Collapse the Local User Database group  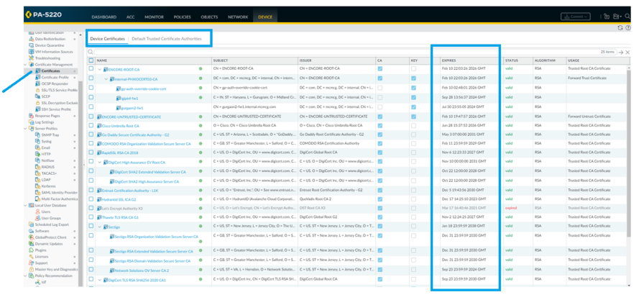[x=27, y=206]
